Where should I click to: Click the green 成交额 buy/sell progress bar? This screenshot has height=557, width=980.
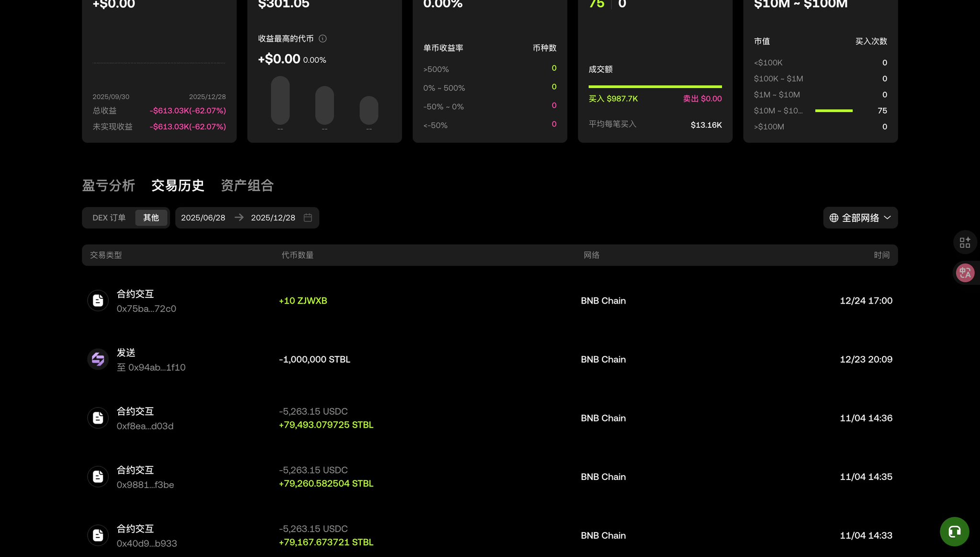tap(654, 87)
